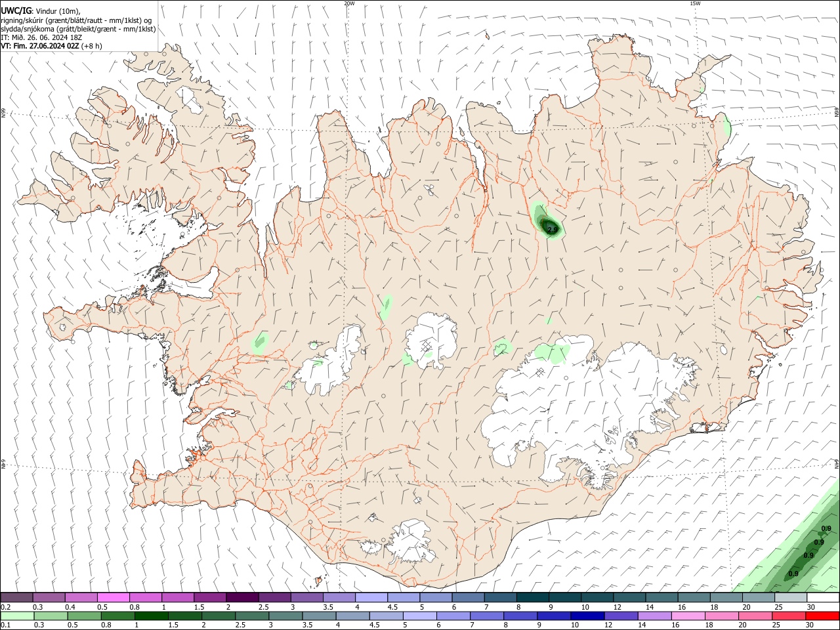Click the '0.1' tick label under the lower legend row
This screenshot has width=840, height=630.
coord(6,625)
